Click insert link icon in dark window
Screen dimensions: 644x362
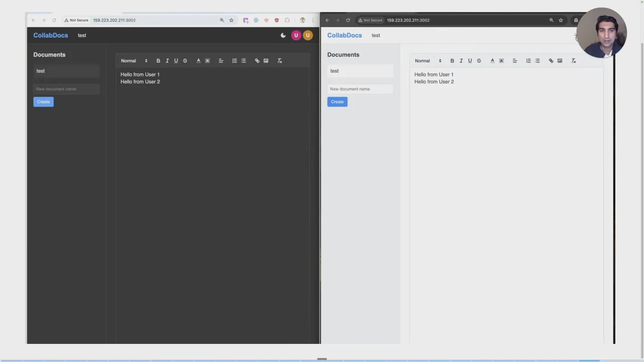(257, 61)
